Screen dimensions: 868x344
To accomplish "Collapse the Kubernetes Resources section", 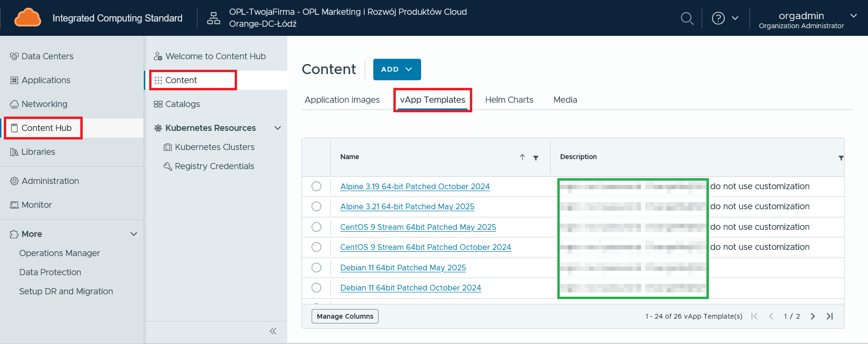I will 278,128.
